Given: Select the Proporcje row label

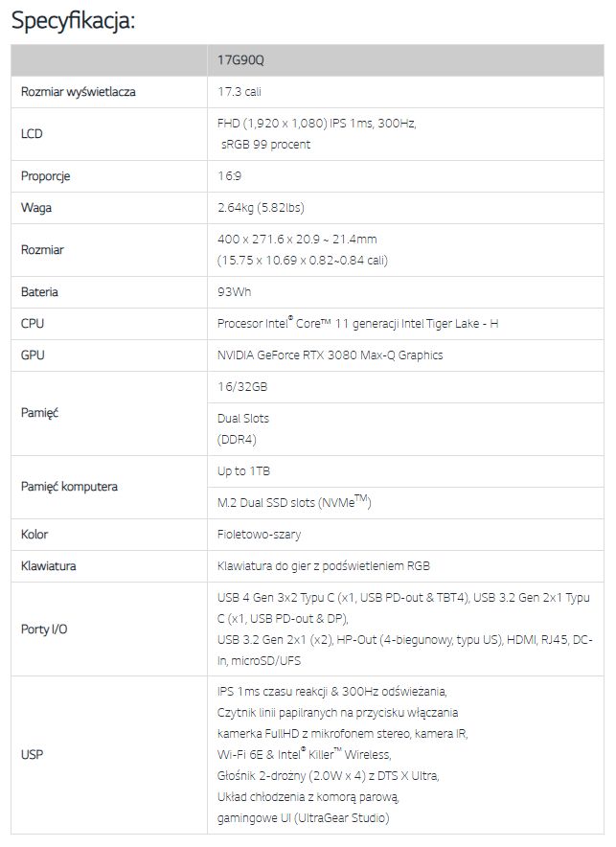Looking at the screenshot, I should click(x=46, y=176).
